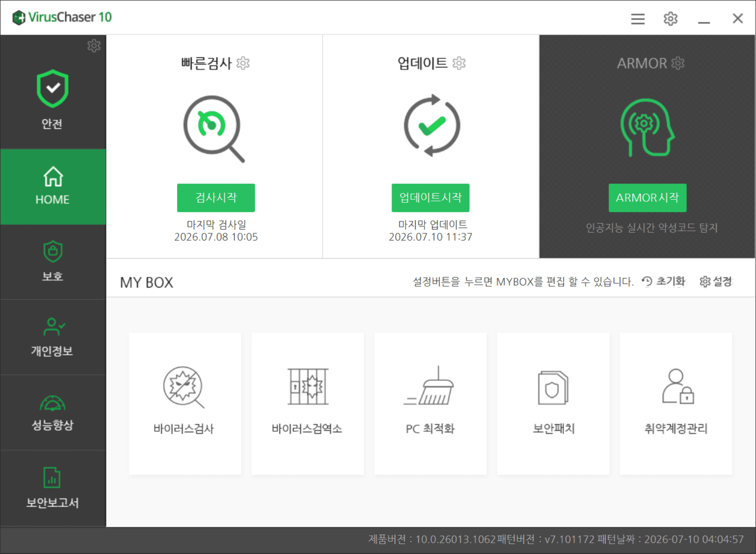Screen dimensions: 756x554
Task: Click the 바이러스검역소 quarantine icon
Action: (x=307, y=387)
